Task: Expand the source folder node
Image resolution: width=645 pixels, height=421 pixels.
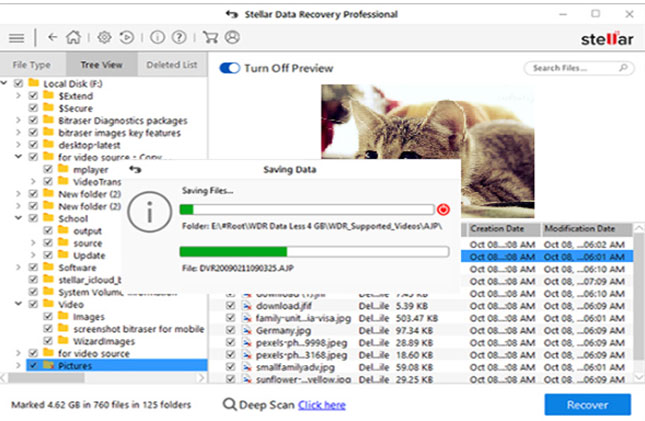Action: (x=33, y=243)
